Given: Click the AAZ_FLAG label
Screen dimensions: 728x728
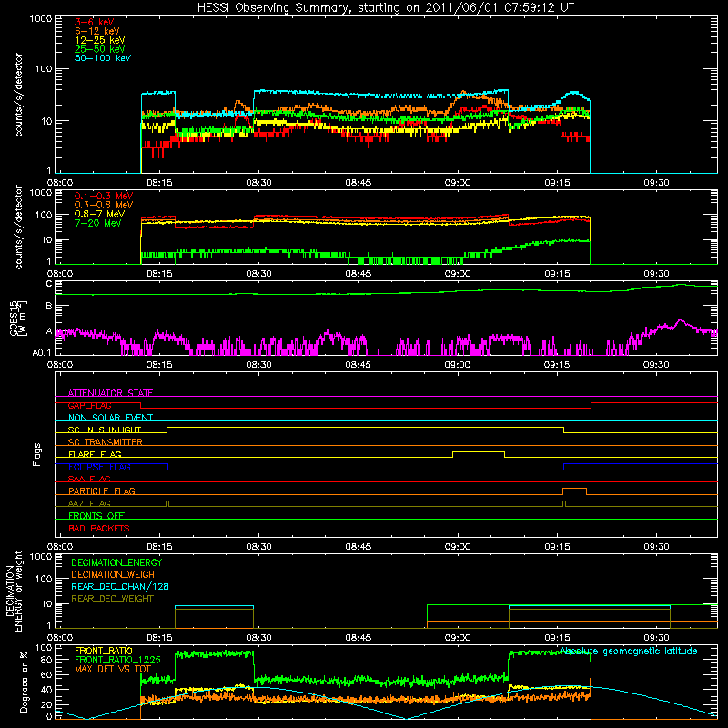Looking at the screenshot, I should [89, 503].
